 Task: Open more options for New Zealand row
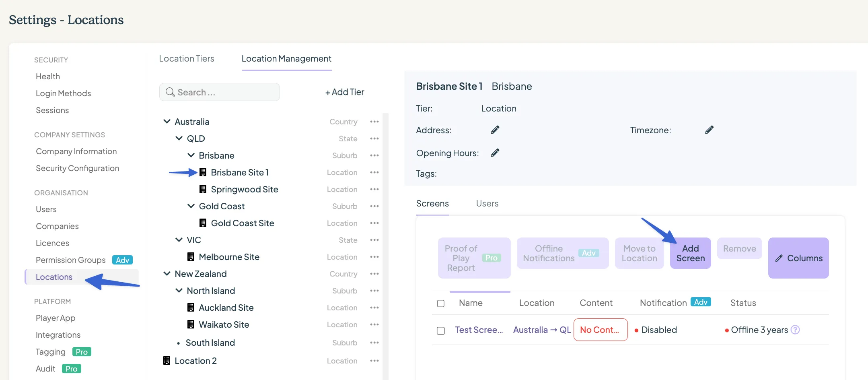tap(374, 274)
